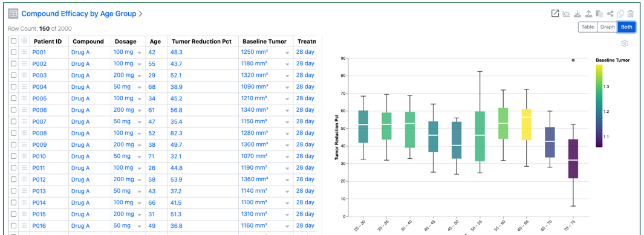Click the share icon
Image resolution: width=644 pixels, height=235 pixels.
(x=610, y=13)
